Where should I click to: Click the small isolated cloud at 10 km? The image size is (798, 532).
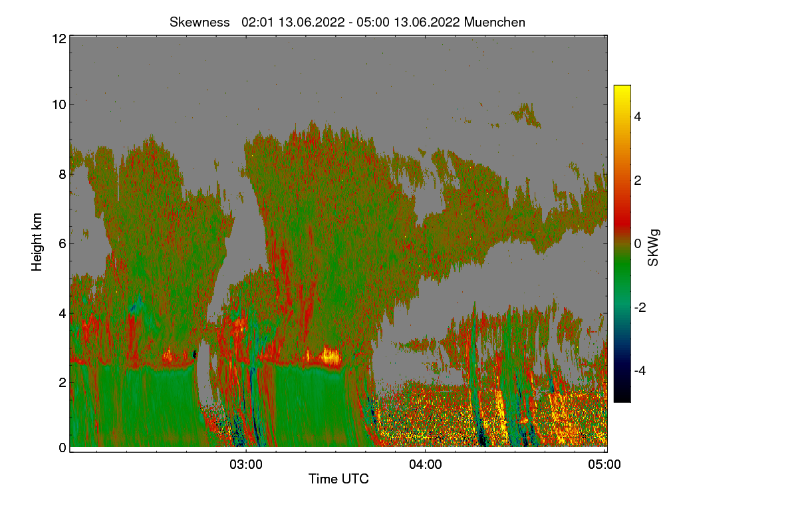pyautogui.click(x=525, y=114)
